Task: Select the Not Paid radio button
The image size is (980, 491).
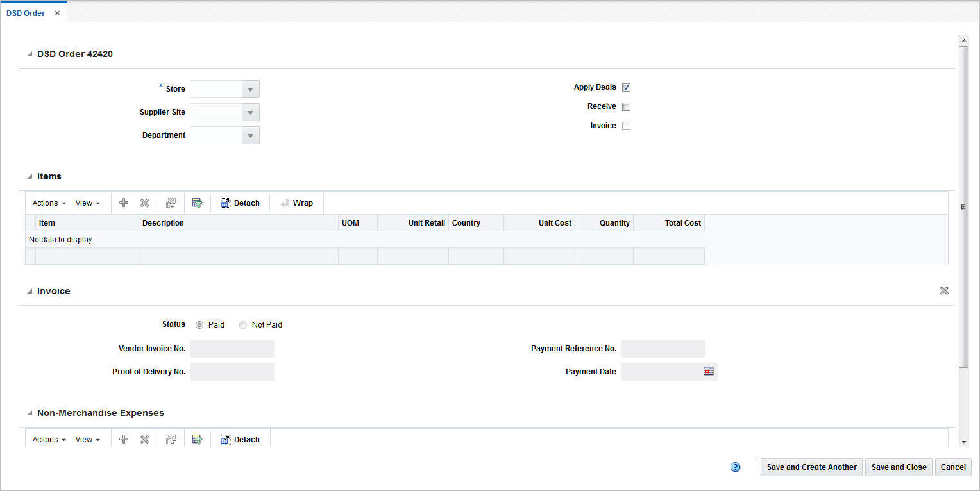Action: (243, 324)
